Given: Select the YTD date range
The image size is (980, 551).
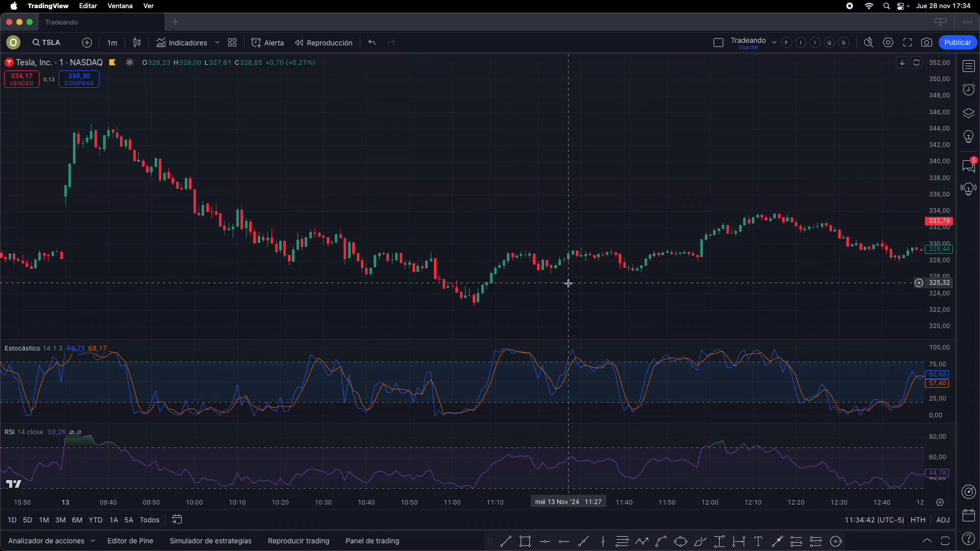Looking at the screenshot, I should (95, 520).
